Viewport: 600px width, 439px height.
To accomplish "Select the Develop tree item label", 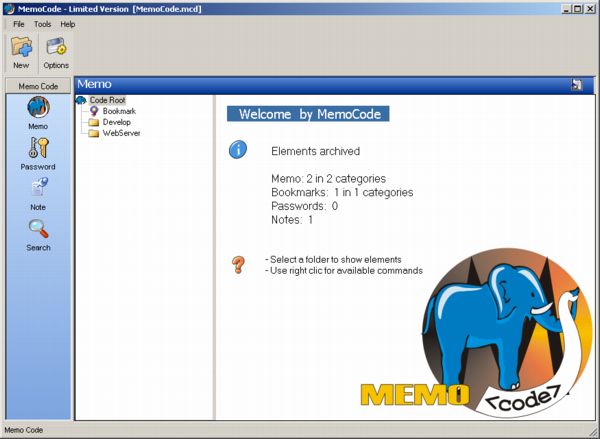I will pos(117,122).
